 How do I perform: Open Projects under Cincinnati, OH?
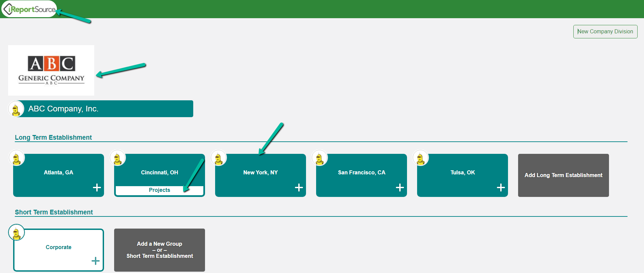tap(160, 190)
